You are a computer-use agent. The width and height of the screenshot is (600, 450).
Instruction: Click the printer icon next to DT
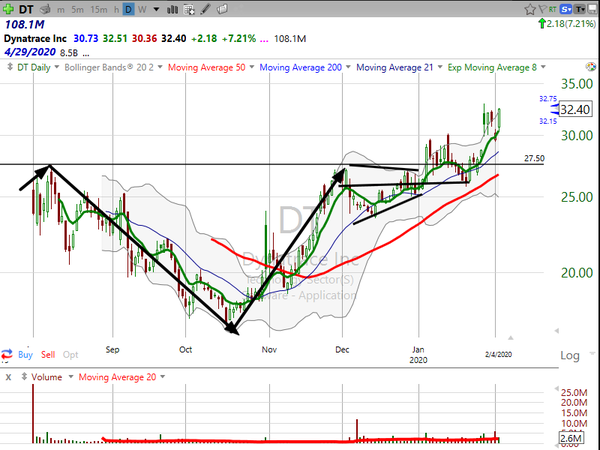click(45, 9)
